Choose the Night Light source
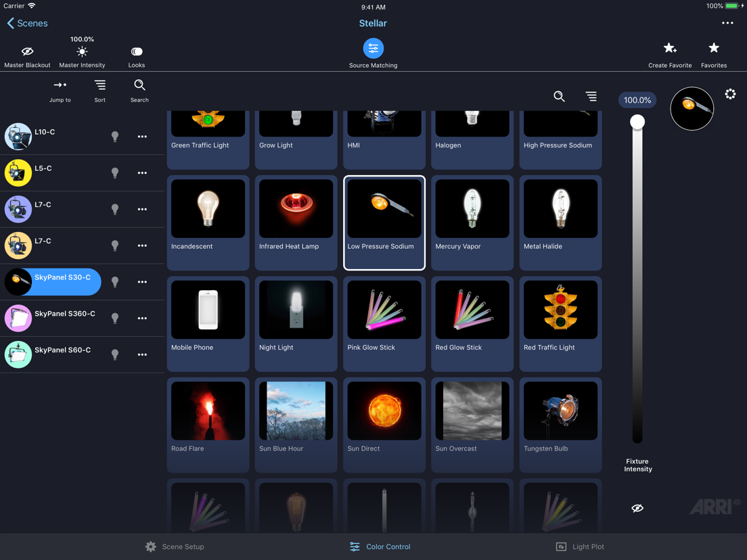This screenshot has height=560, width=747. pyautogui.click(x=296, y=324)
